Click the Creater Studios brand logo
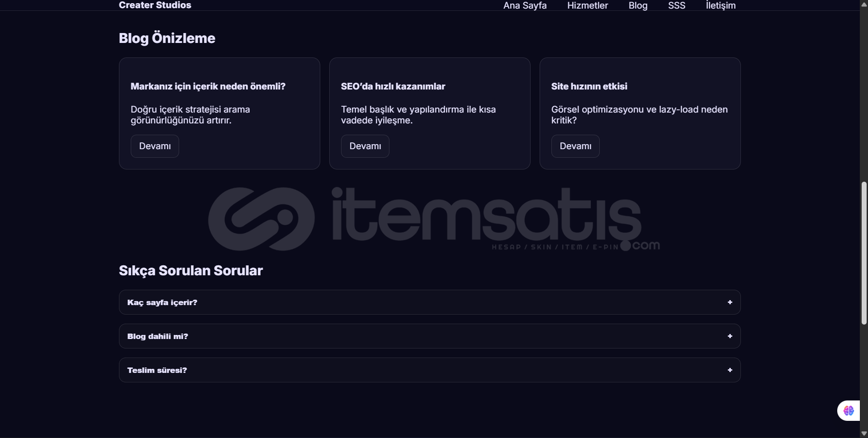This screenshot has width=868, height=438. tap(155, 5)
